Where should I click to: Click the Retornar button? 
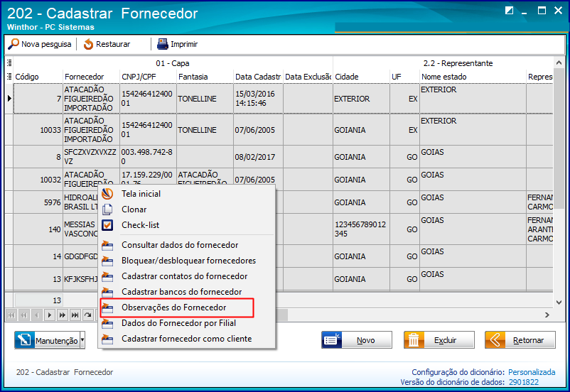click(520, 340)
